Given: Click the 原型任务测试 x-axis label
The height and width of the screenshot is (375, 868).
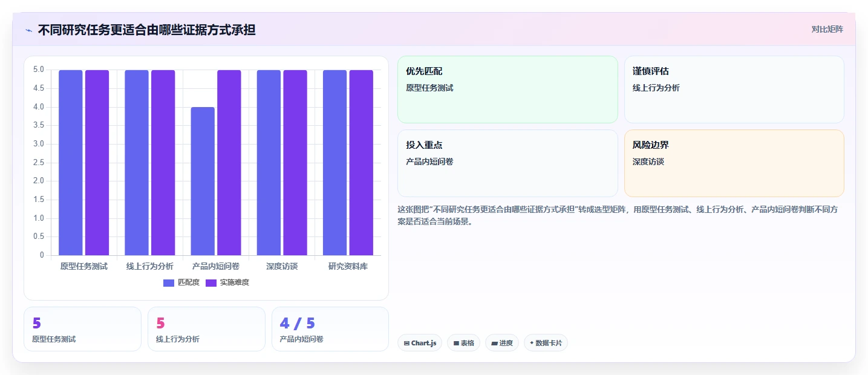Looking at the screenshot, I should [x=84, y=266].
